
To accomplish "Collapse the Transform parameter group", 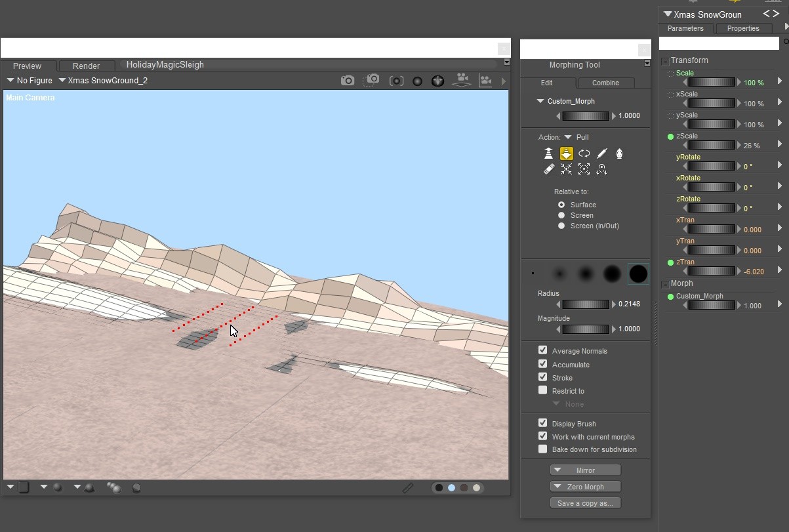I will coord(665,61).
